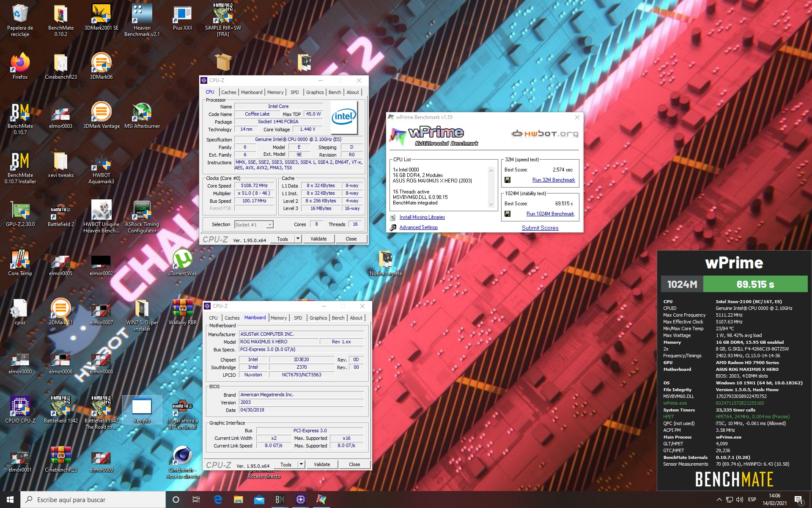Launch GPU-Z.2.30.0 icon
The width and height of the screenshot is (812, 508).
click(20, 213)
